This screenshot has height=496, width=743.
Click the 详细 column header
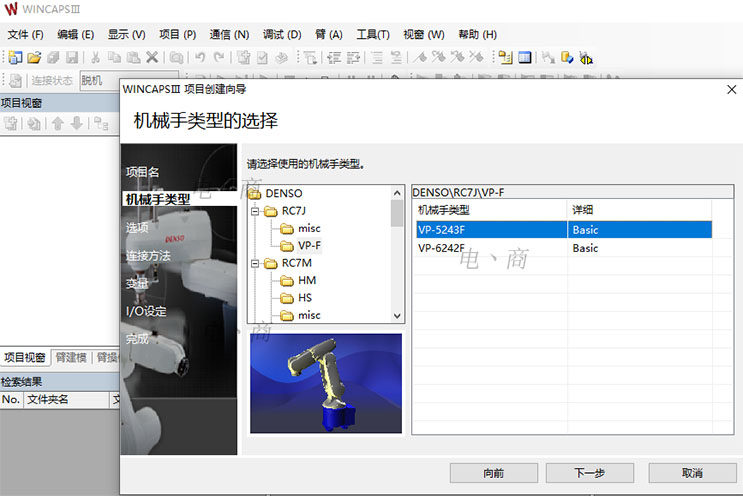(639, 210)
